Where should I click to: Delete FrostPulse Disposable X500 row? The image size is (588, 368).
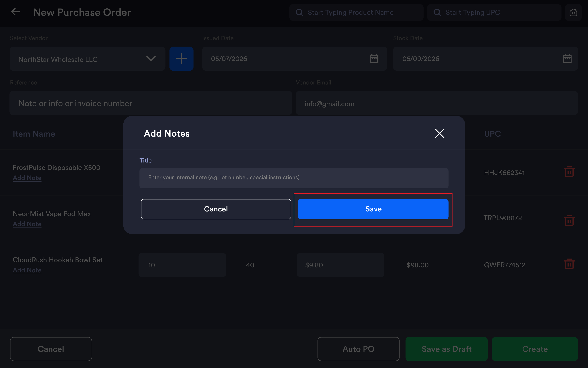(569, 172)
